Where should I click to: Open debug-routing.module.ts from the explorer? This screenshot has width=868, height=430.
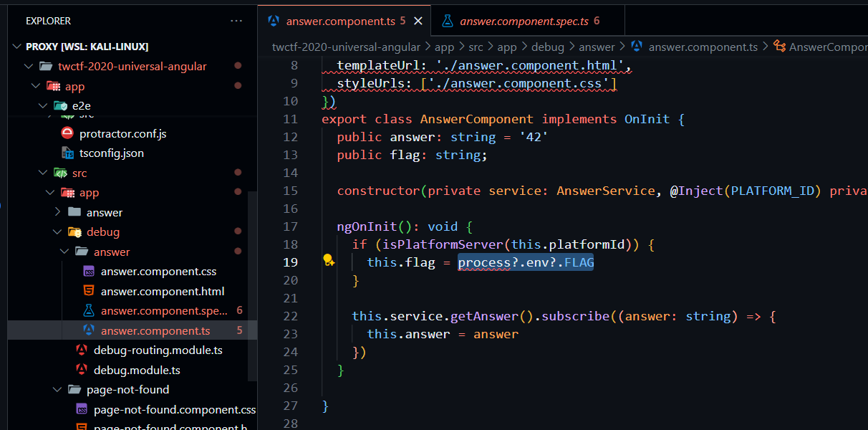click(158, 350)
